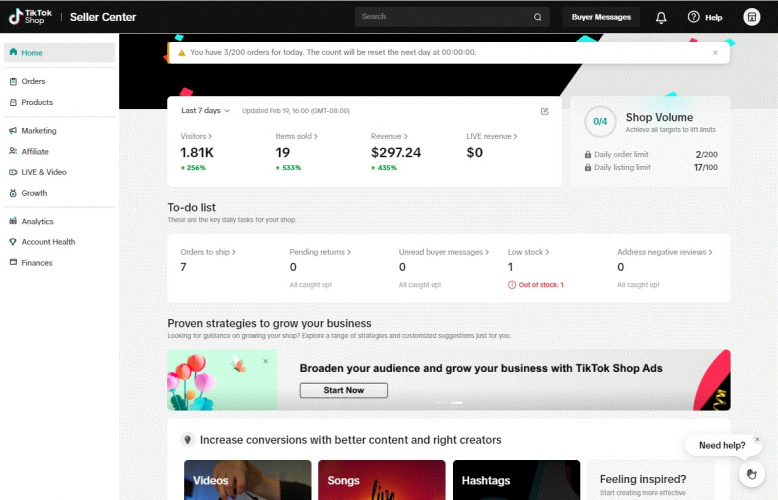Close the Need help? bubble
The width and height of the screenshot is (778, 500).
coord(757,439)
